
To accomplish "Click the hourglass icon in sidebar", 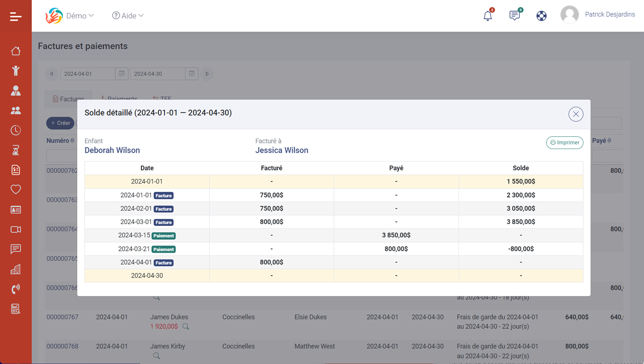I will [16, 150].
